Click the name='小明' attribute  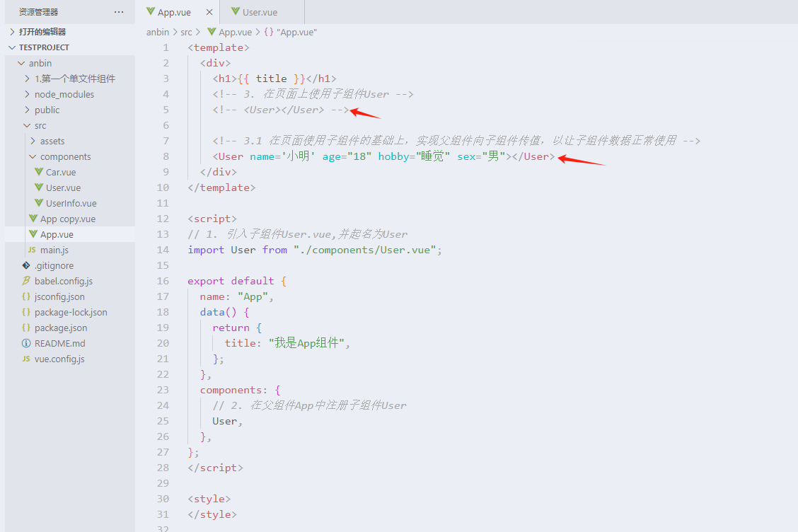pyautogui.click(x=282, y=156)
